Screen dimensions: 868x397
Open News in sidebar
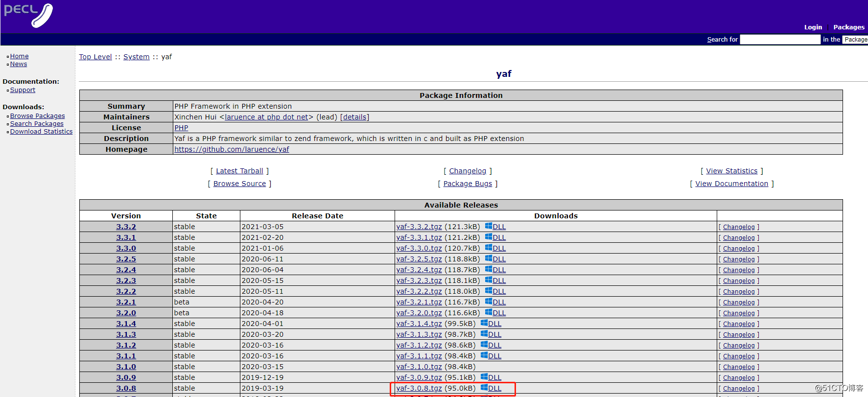pyautogui.click(x=19, y=64)
